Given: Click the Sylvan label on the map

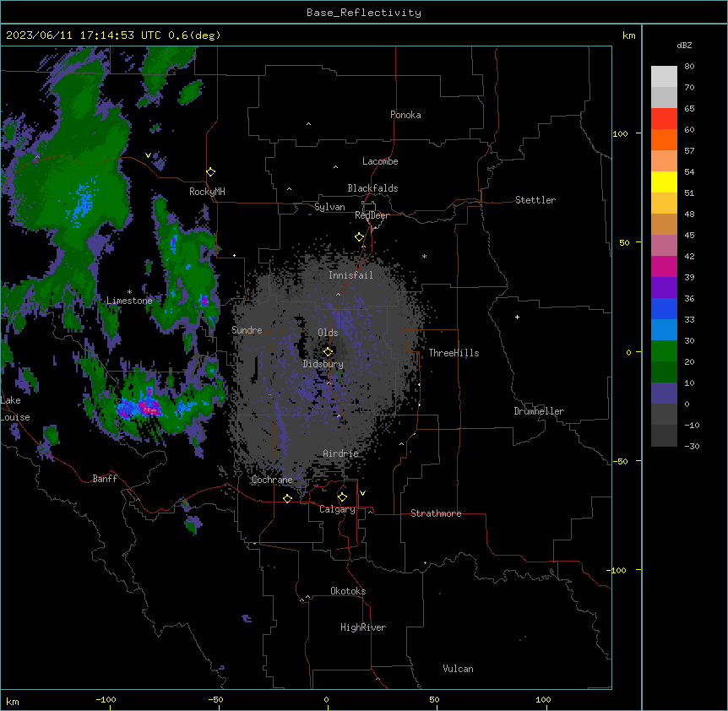Looking at the screenshot, I should click(x=329, y=207).
